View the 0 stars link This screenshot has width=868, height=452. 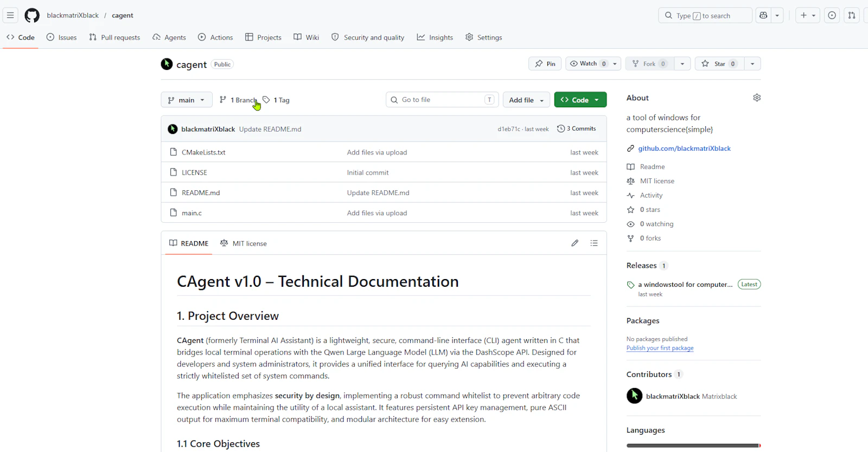click(644, 210)
